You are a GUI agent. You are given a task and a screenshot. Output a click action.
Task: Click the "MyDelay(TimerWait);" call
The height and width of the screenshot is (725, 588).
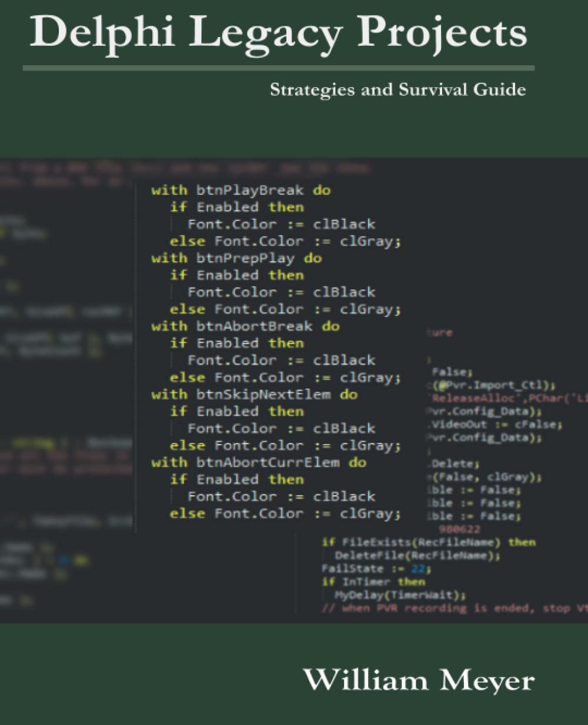pyautogui.click(x=400, y=595)
